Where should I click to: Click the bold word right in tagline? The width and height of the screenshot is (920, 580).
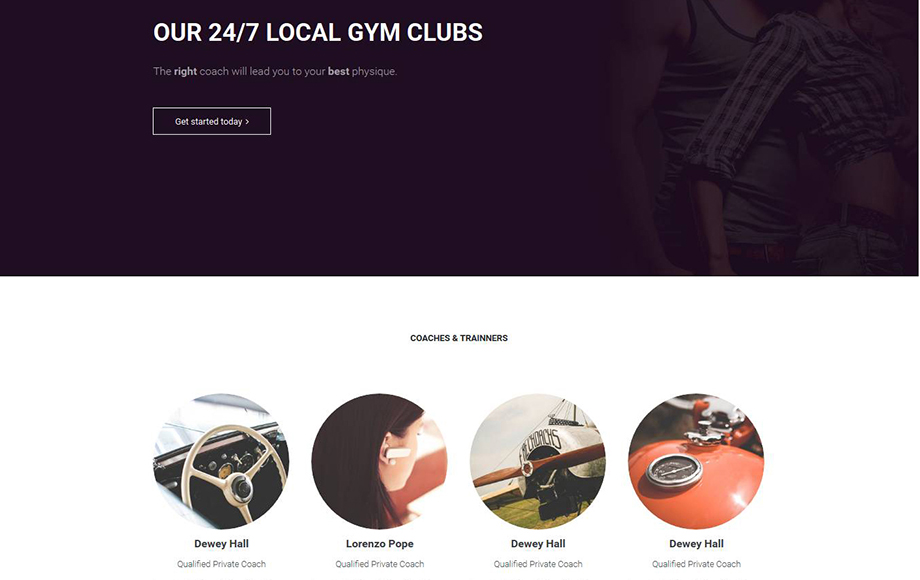185,72
